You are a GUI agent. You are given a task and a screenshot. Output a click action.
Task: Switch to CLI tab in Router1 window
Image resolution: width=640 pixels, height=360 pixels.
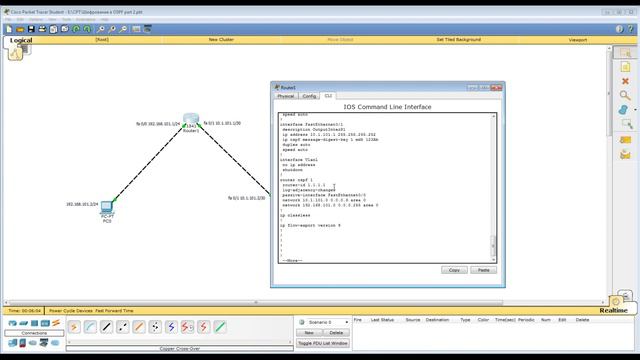coord(328,96)
